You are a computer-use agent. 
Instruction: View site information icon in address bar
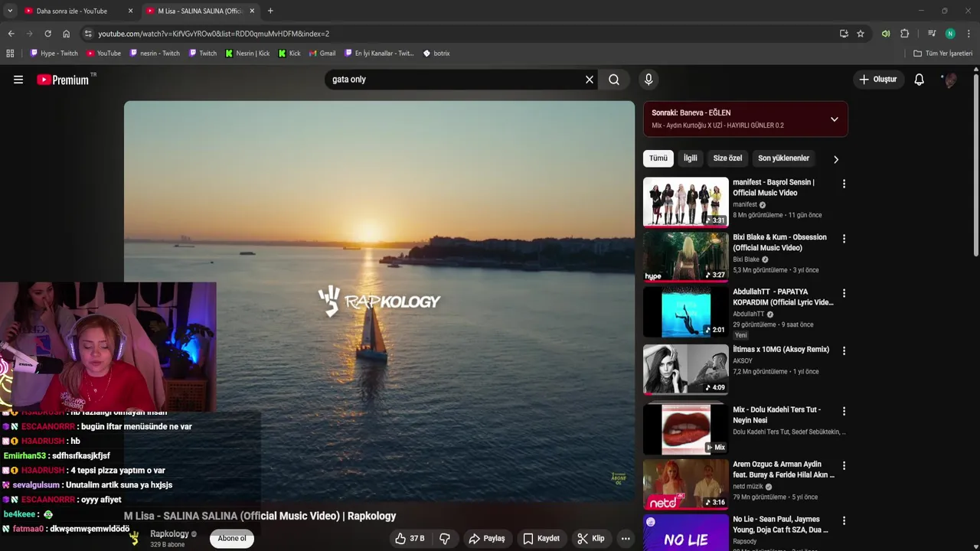pyautogui.click(x=88, y=34)
